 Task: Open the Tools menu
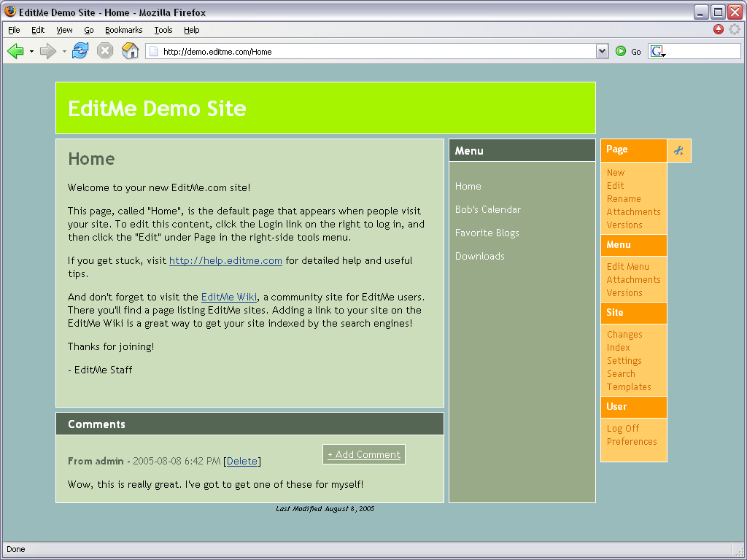163,30
